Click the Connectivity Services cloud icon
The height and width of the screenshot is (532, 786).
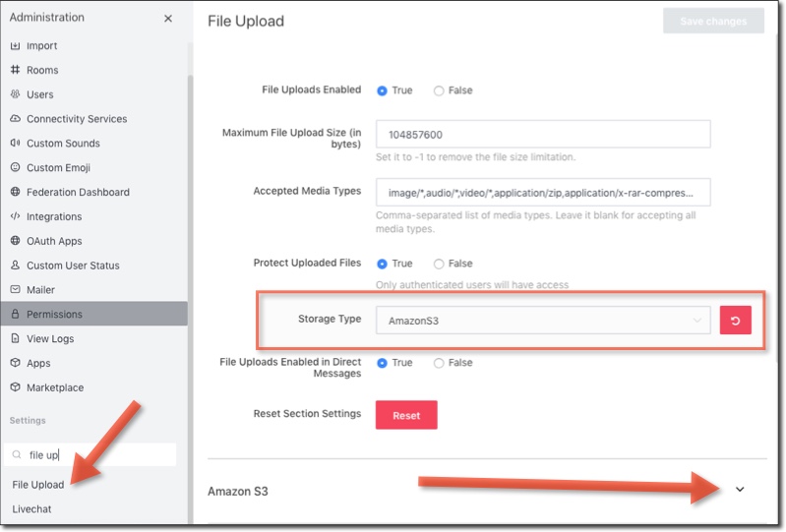[x=16, y=119]
